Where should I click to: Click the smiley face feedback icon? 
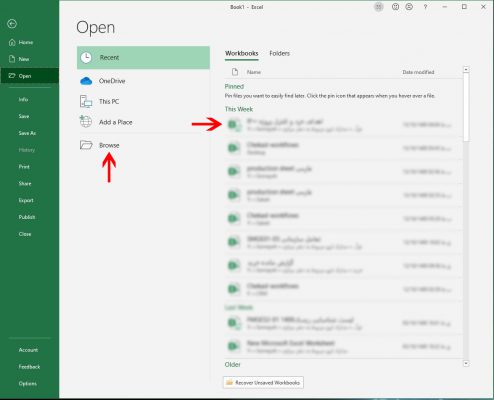click(395, 7)
